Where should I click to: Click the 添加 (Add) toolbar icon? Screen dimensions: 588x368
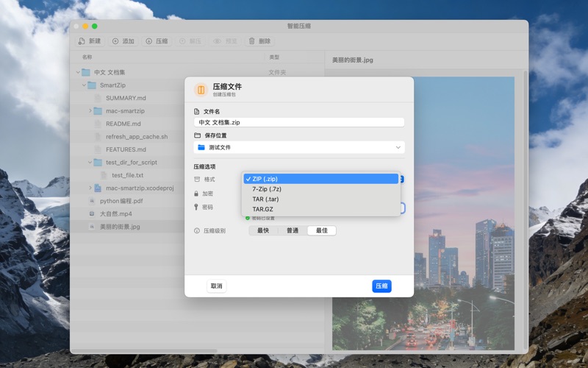click(x=115, y=41)
